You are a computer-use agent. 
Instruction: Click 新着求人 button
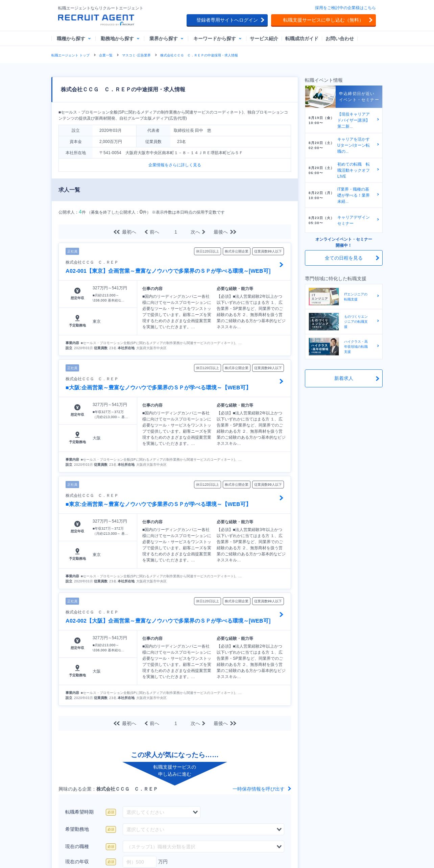pos(344,378)
